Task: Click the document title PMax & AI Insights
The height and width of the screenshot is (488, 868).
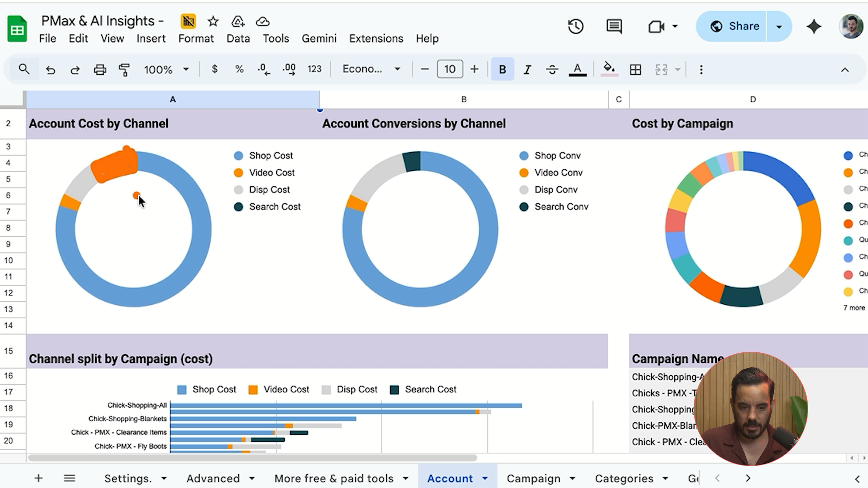Action: click(102, 21)
